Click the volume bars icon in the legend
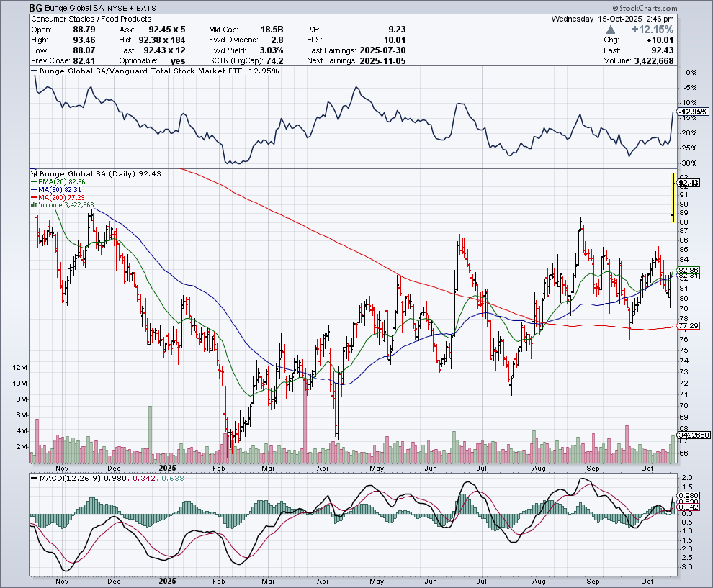The image size is (713, 588). tap(32, 205)
